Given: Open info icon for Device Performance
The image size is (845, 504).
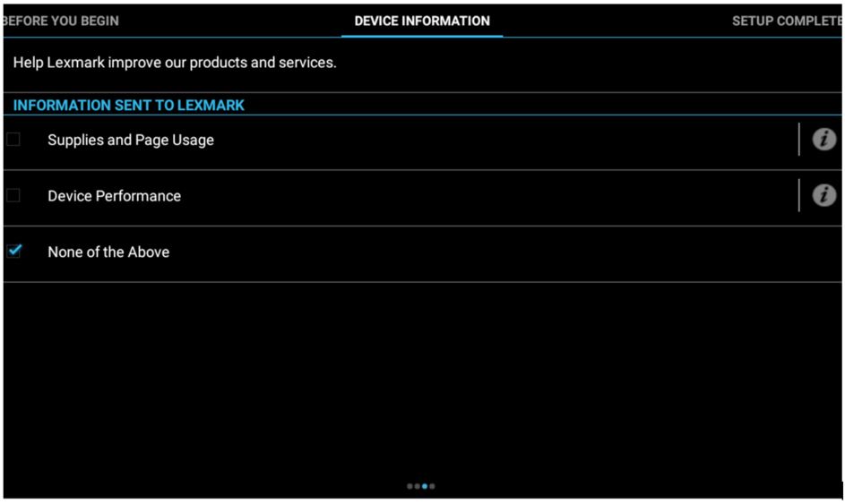Looking at the screenshot, I should [x=823, y=196].
